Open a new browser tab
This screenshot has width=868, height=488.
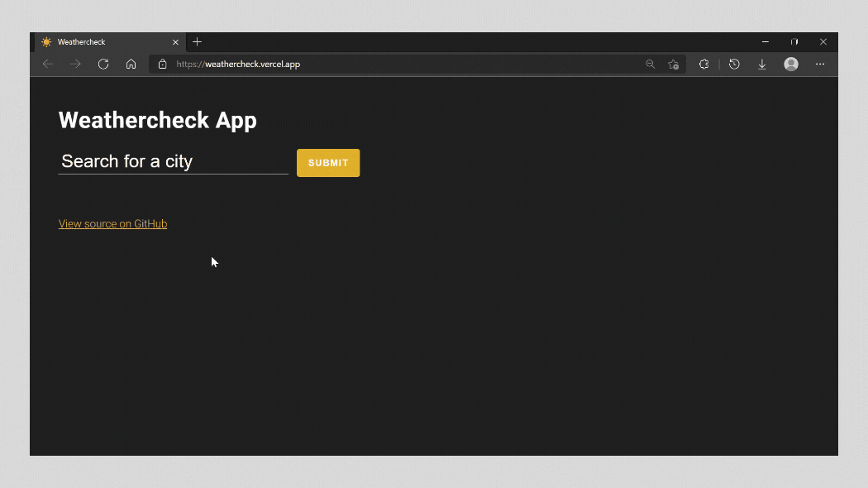(197, 42)
